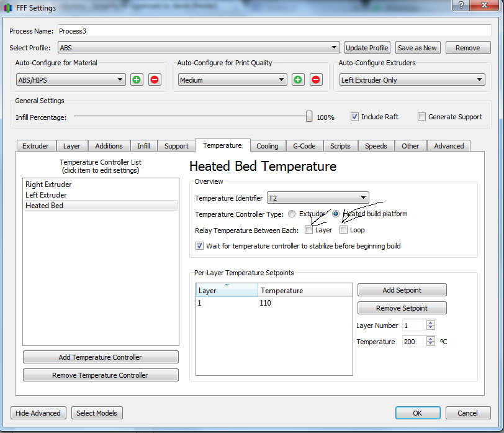Image resolution: width=504 pixels, height=433 pixels.
Task: Toggle the Include Raft checkbox
Action: pos(354,116)
